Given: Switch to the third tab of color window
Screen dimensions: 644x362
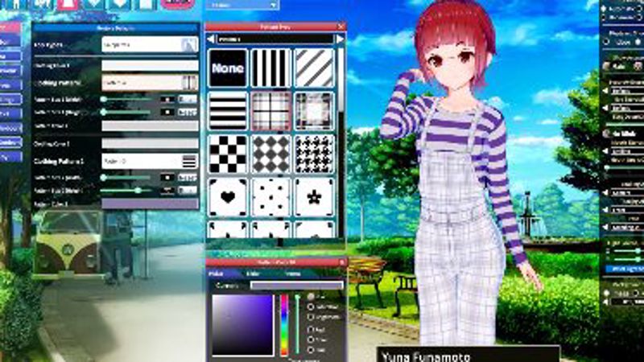Looking at the screenshot, I should coord(293,274).
